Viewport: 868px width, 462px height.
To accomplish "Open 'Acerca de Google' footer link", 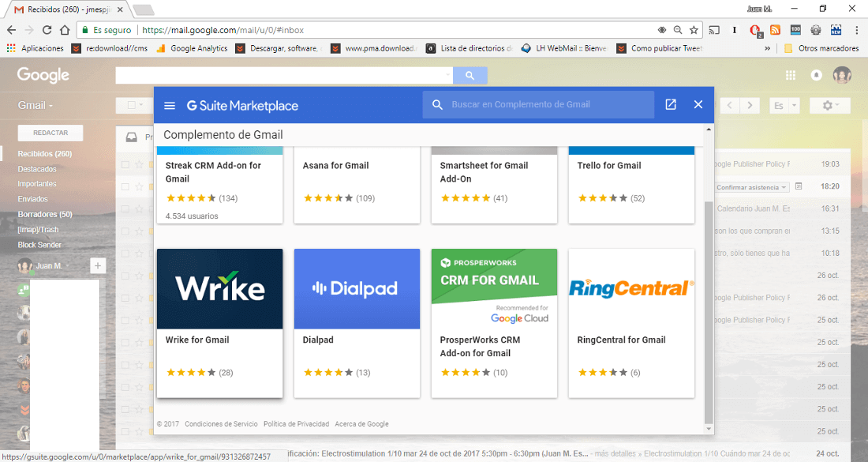I will 361,424.
